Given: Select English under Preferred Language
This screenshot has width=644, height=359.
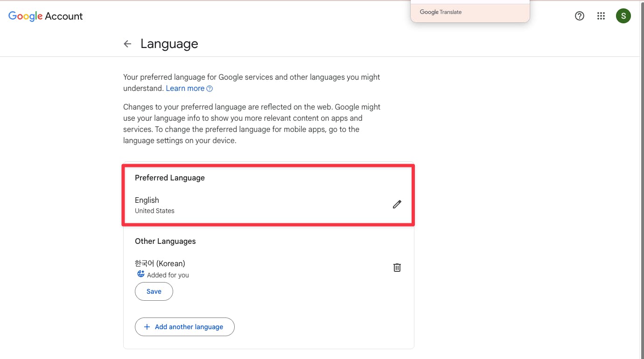Looking at the screenshot, I should click(x=147, y=200).
